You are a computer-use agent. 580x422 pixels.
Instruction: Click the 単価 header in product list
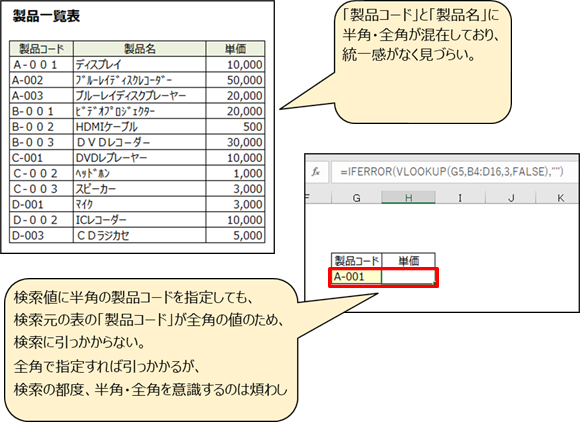pos(235,49)
